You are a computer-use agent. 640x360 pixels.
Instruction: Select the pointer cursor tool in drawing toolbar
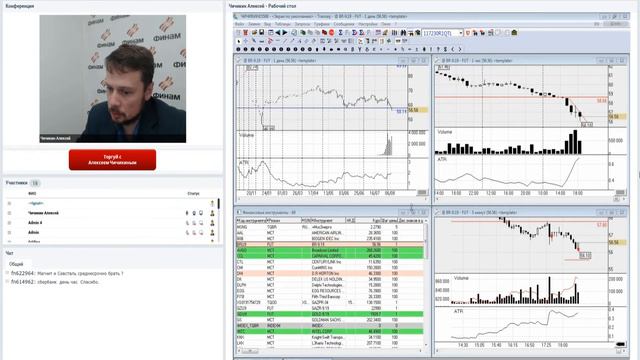coord(239,41)
